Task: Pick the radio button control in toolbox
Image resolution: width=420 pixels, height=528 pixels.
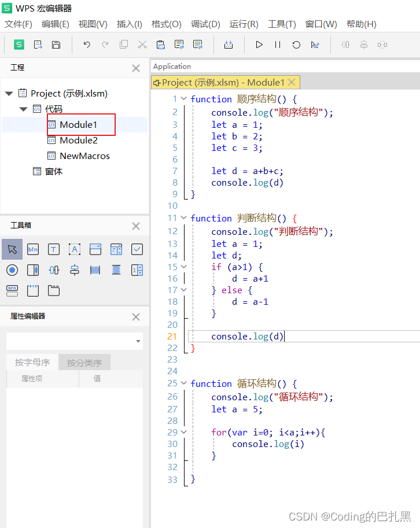Action: click(12, 270)
